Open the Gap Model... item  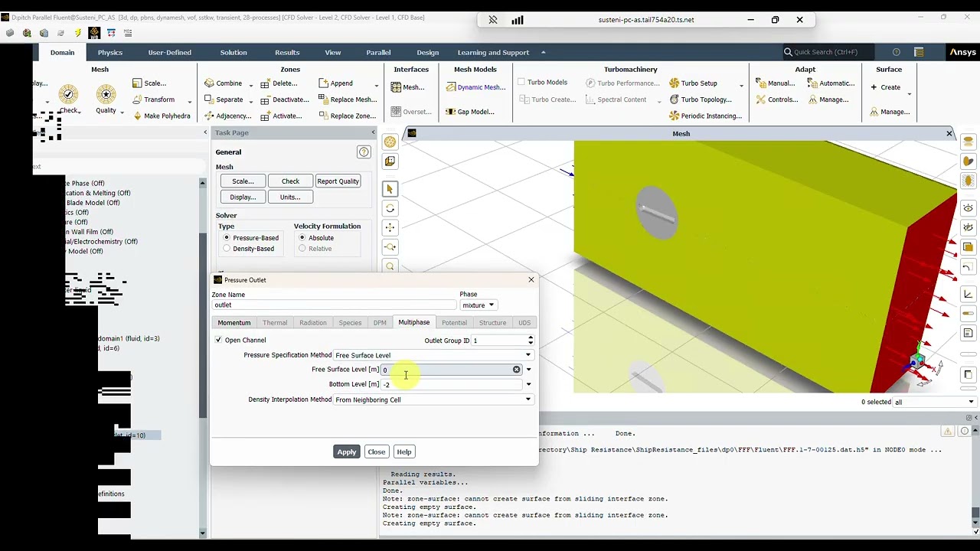469,112
